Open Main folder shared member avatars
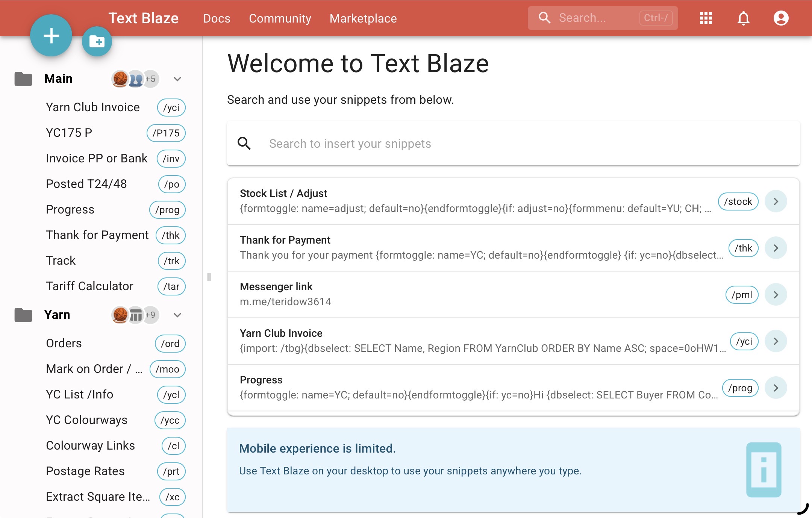Image resolution: width=812 pixels, height=518 pixels. pos(135,79)
